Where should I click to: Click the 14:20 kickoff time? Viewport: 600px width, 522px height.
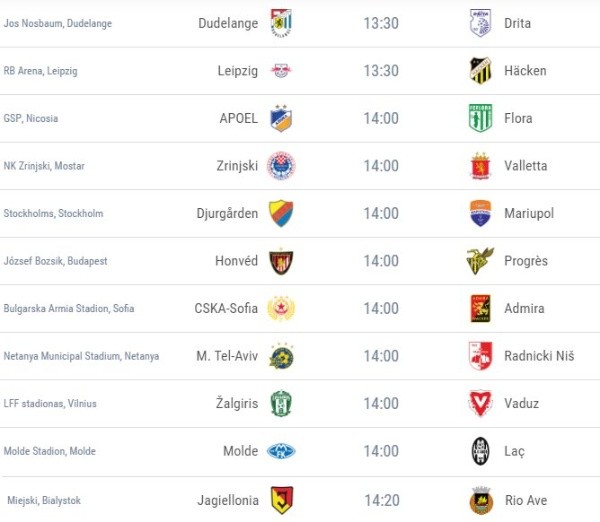(380, 499)
